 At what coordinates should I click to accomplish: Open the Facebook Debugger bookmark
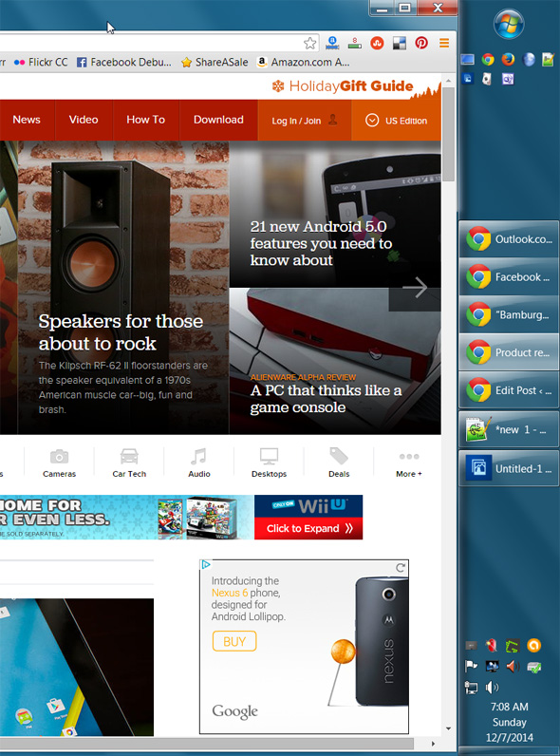click(124, 62)
